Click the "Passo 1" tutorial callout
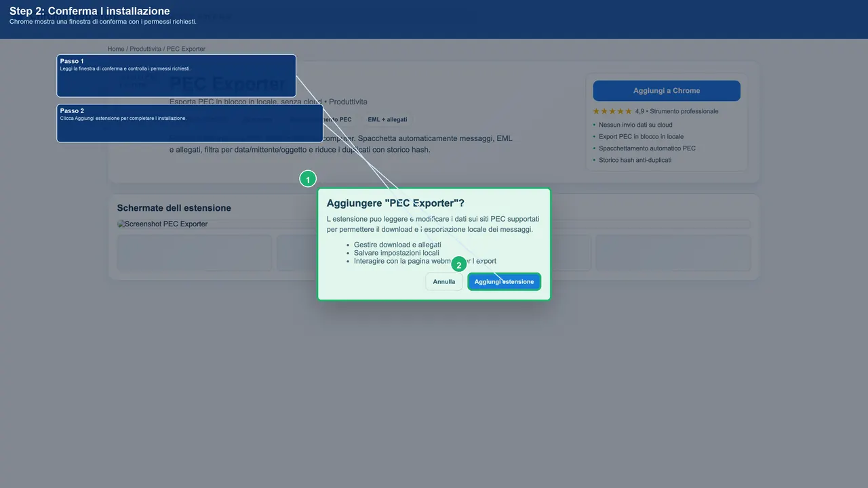This screenshot has width=868, height=488. pos(176,75)
